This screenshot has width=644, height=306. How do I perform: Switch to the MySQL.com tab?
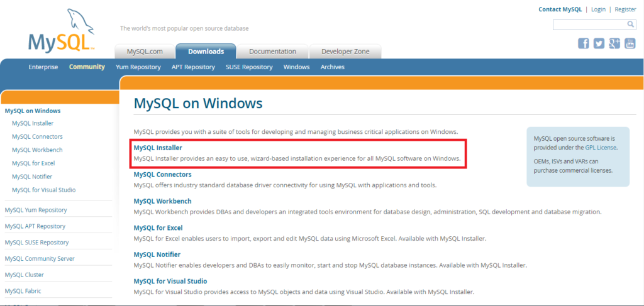[x=145, y=52]
